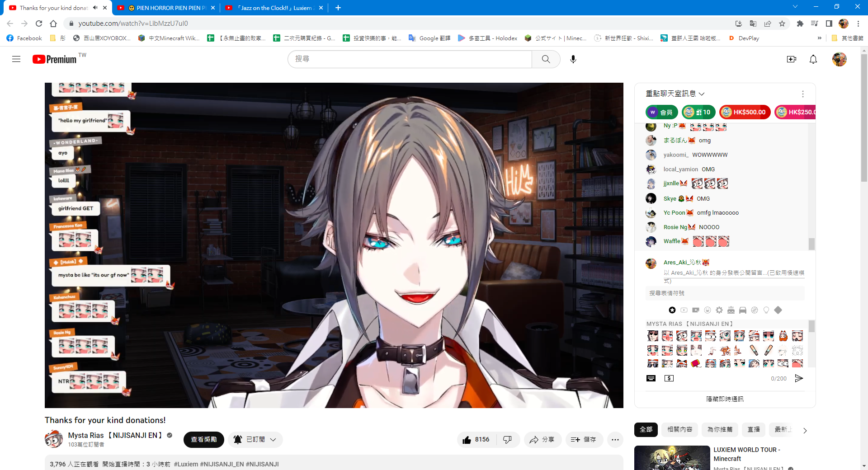Click the 分享 share button
Viewport: 868px width, 470px height.
(542, 440)
